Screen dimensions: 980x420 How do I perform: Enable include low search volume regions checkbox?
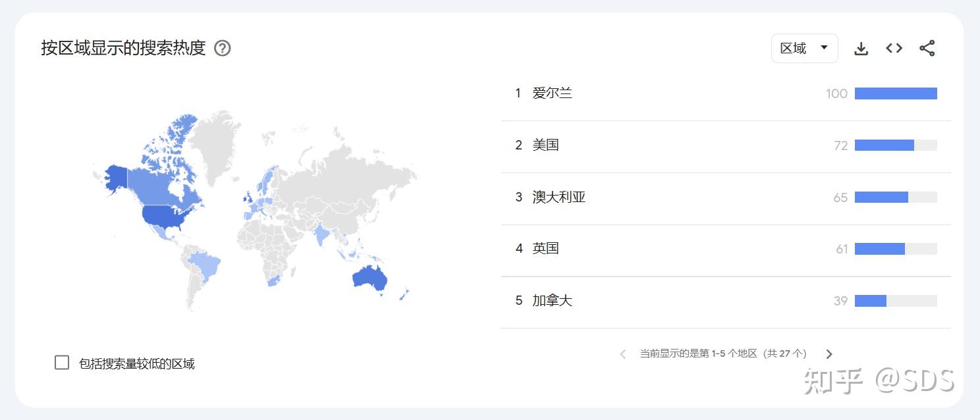(62, 363)
